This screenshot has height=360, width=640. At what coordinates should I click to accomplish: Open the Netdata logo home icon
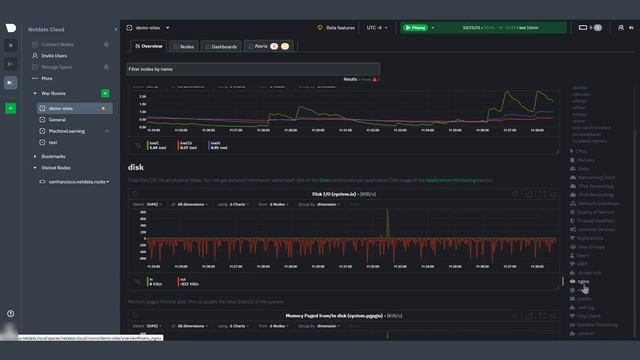(11, 28)
